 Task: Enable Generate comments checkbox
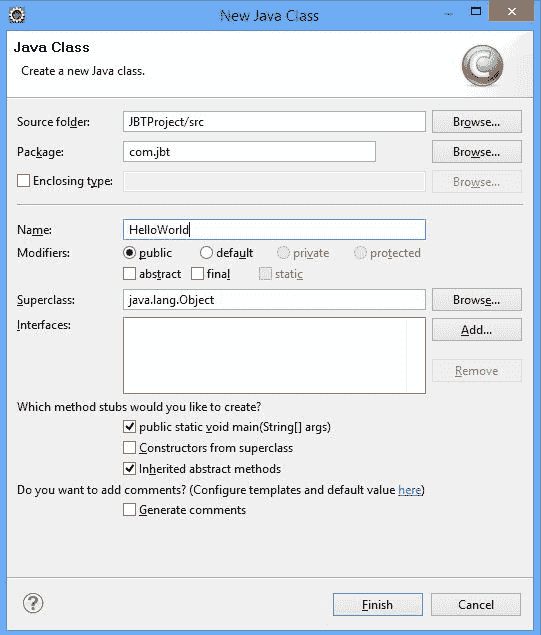[129, 509]
